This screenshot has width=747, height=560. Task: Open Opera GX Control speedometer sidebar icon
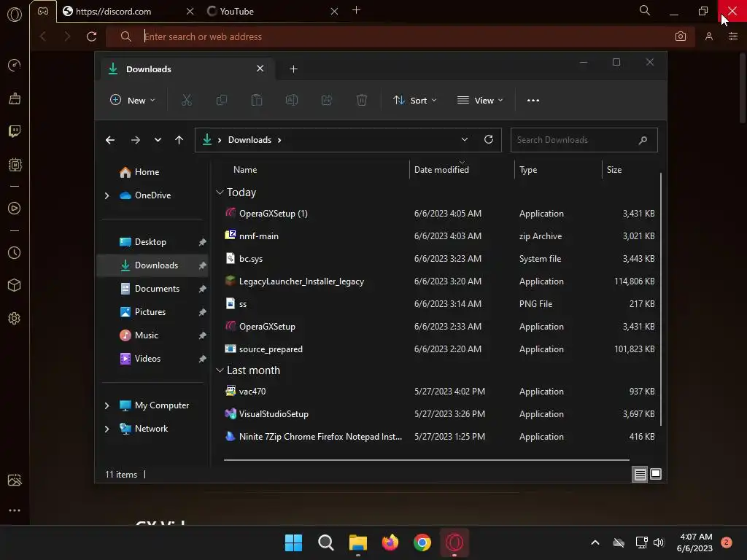pyautogui.click(x=15, y=65)
